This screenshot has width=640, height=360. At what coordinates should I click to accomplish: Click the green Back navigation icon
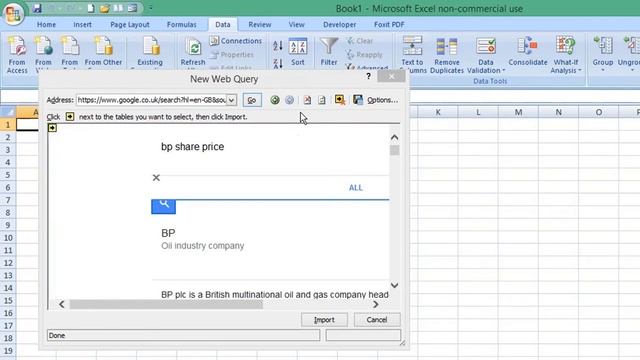pyautogui.click(x=275, y=100)
